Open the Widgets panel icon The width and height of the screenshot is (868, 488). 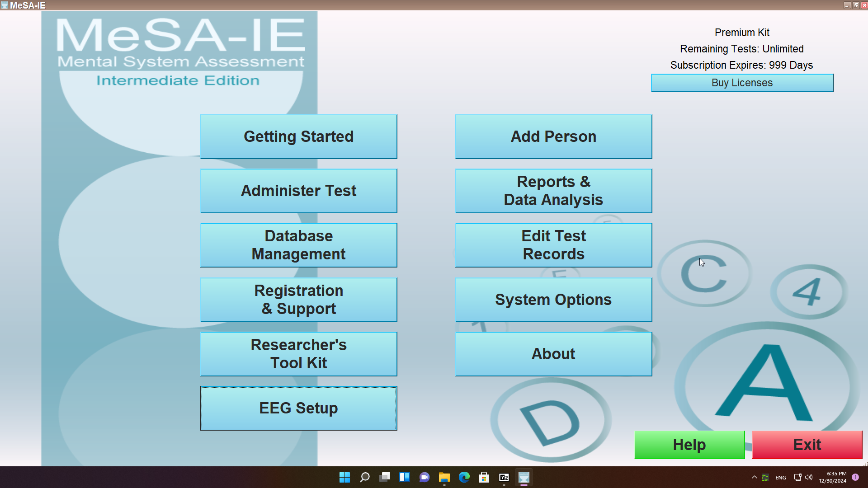click(404, 477)
